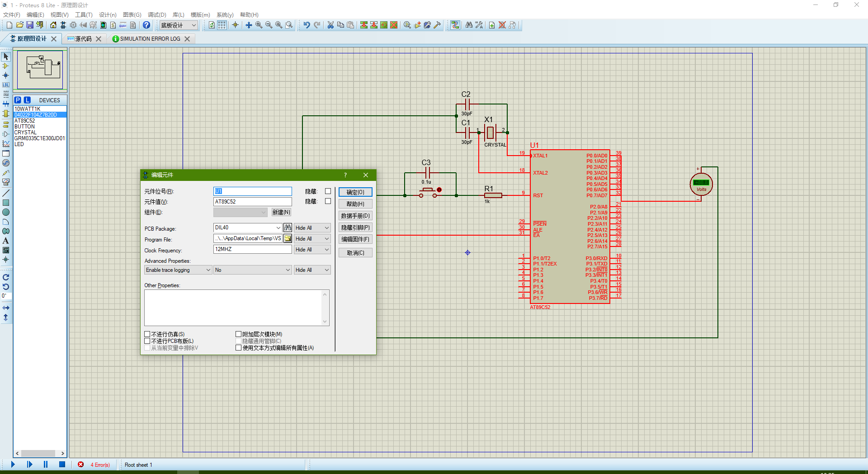Screen dimensions: 868x474
Task: Open the advanced property value 'No' dropdown
Action: [x=253, y=270]
